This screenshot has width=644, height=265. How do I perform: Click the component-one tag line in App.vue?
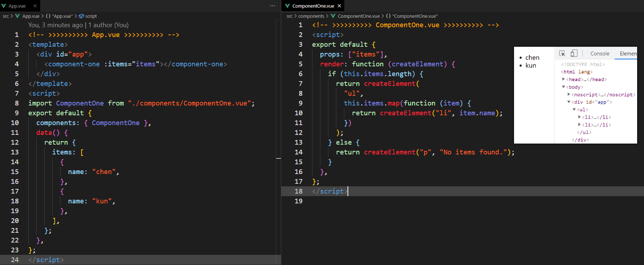click(135, 64)
